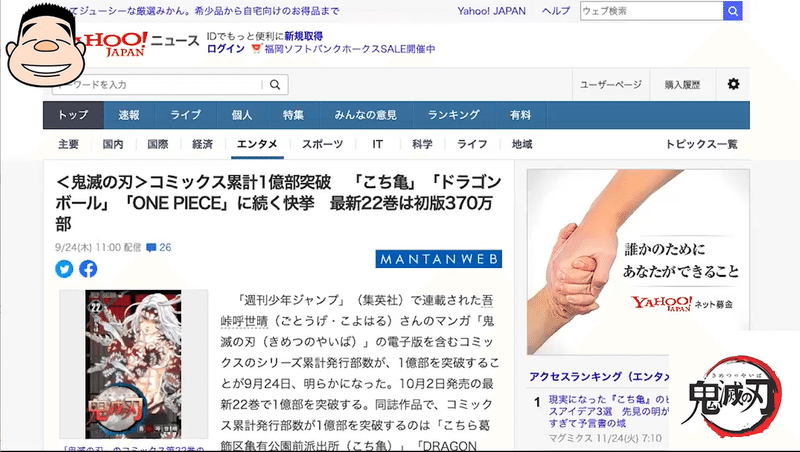800x452 pixels.
Task: Click the Yahoo! JAPAN top link
Action: coord(491,11)
